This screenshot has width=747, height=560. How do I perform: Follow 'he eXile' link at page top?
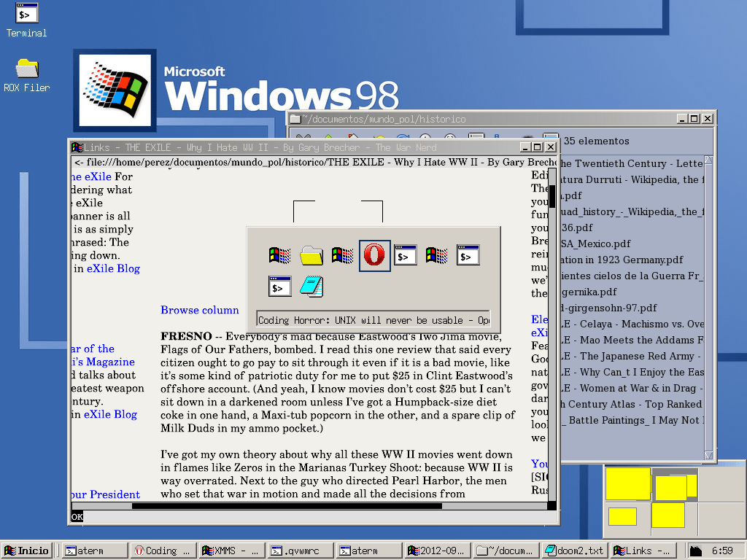[91, 176]
